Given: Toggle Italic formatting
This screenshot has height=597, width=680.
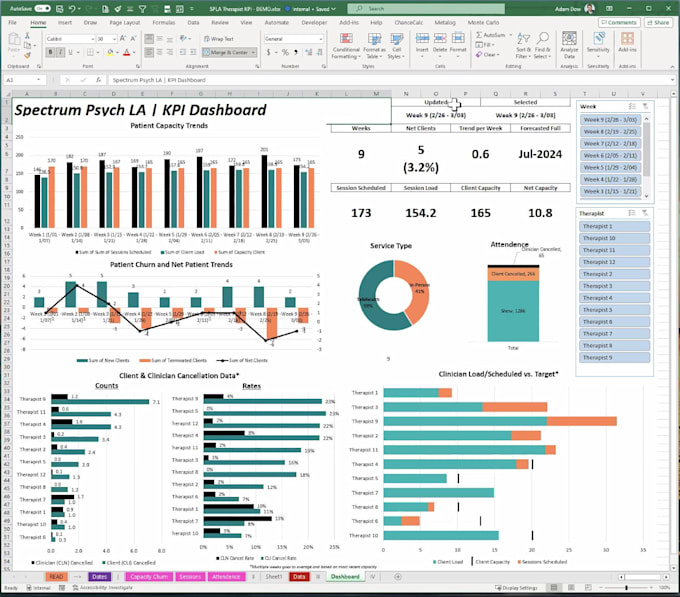Looking at the screenshot, I should 60,52.
